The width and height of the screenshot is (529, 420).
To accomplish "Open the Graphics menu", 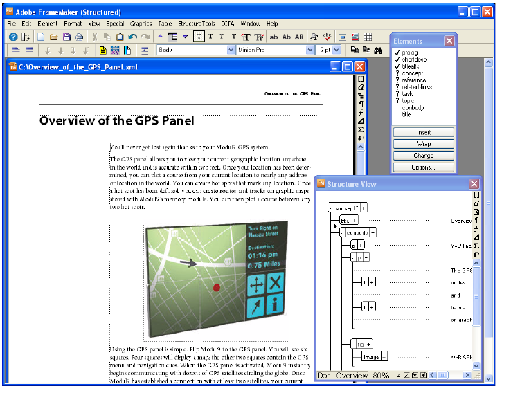I will tap(141, 24).
